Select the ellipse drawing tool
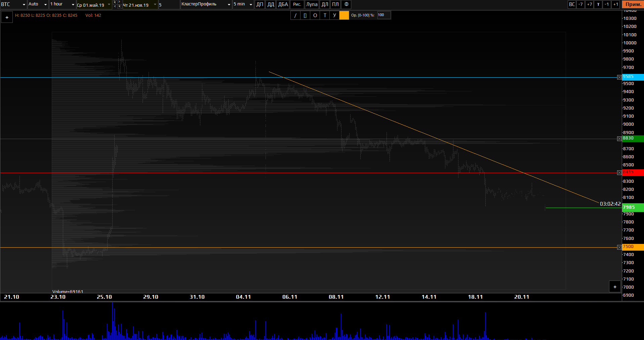 [315, 15]
